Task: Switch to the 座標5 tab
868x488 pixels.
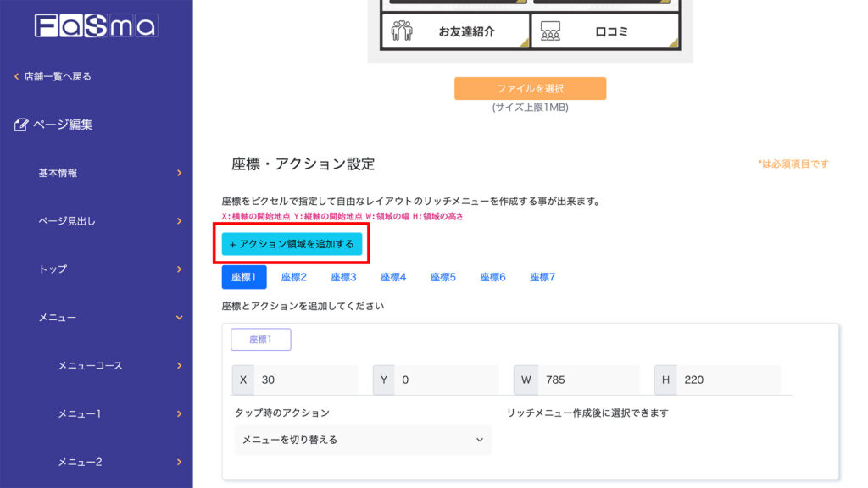Action: (442, 277)
